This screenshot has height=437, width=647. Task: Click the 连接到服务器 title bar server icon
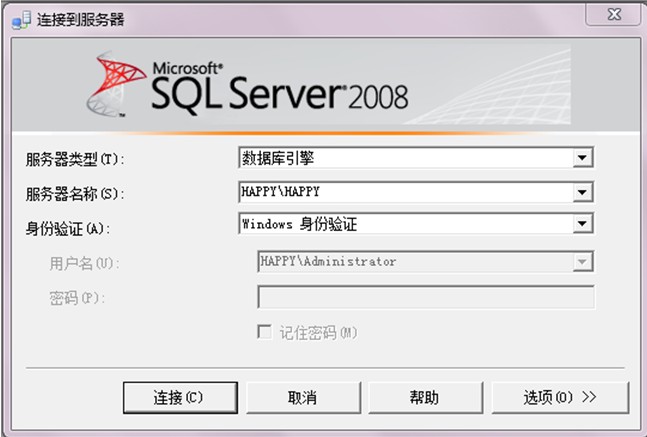pyautogui.click(x=21, y=20)
